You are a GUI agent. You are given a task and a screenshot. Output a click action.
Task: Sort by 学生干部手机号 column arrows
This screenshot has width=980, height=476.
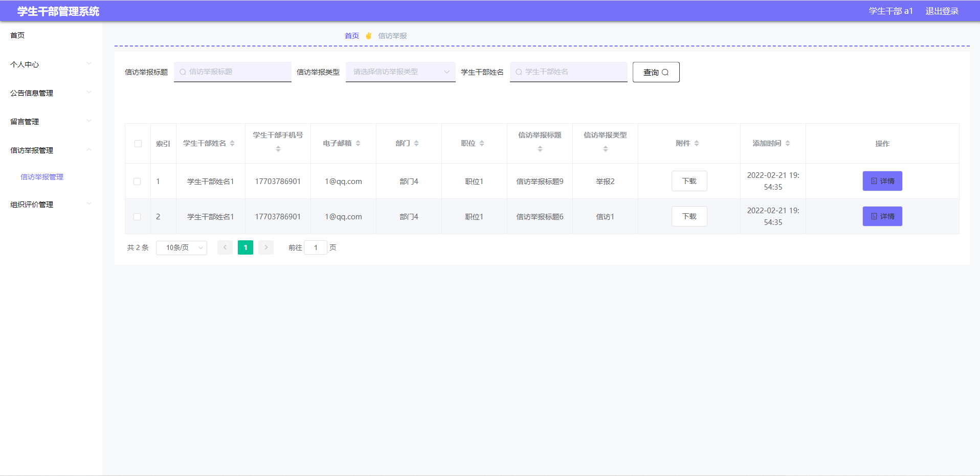(x=278, y=149)
